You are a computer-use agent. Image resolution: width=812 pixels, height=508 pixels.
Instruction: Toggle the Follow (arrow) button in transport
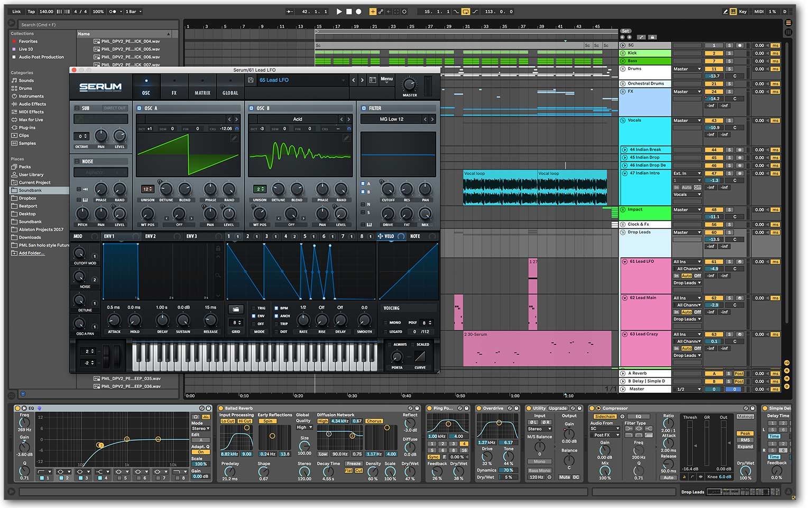pyautogui.click(x=289, y=11)
